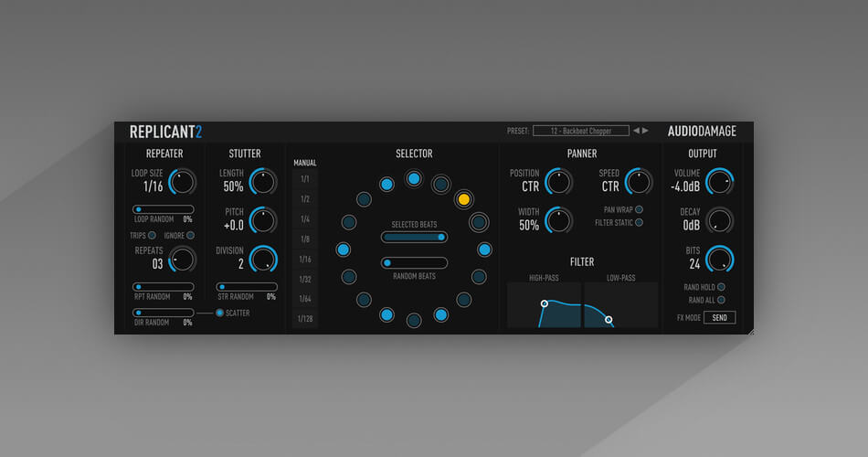Click the STR Random slider
Viewport: 868px width, 457px height.
[x=247, y=287]
